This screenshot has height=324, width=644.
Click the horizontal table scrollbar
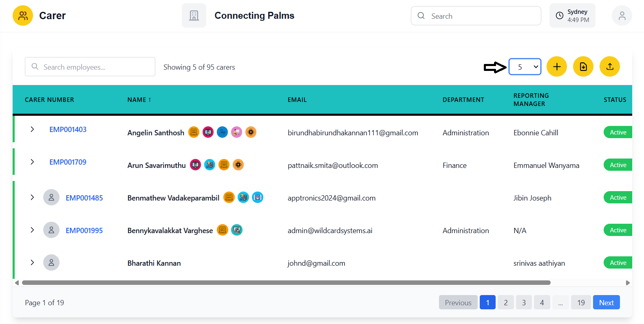(x=285, y=283)
